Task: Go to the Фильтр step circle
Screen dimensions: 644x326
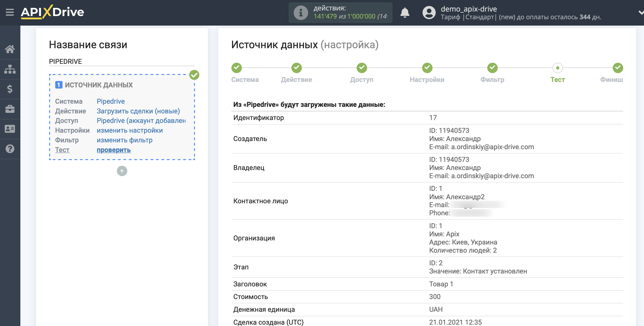Action: (492, 68)
